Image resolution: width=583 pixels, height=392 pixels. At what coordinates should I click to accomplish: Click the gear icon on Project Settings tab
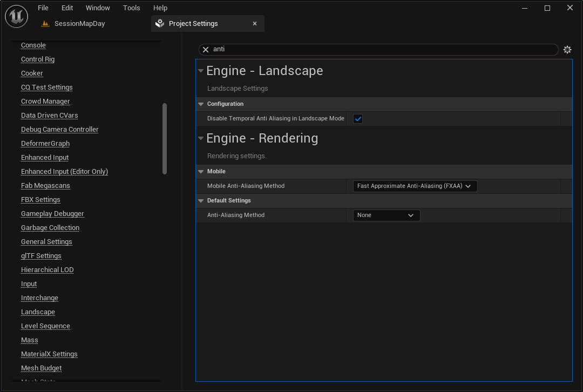click(160, 23)
